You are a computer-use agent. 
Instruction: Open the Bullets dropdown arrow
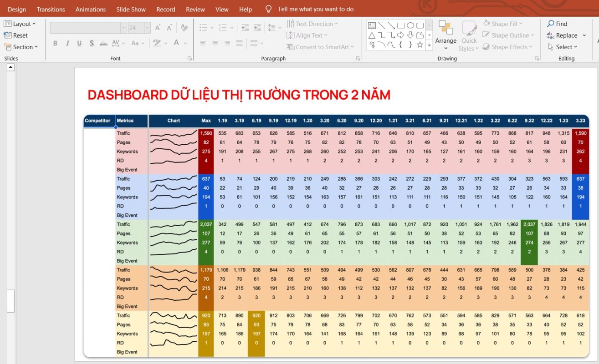click(x=211, y=28)
